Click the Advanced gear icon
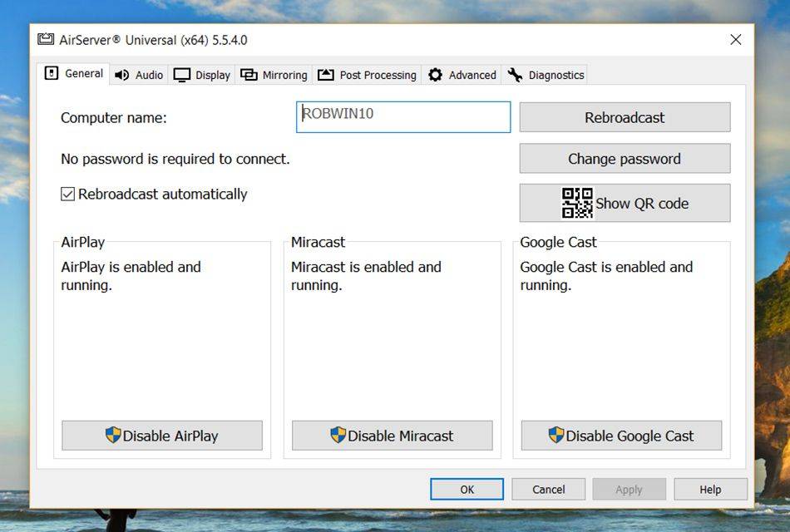 click(435, 75)
